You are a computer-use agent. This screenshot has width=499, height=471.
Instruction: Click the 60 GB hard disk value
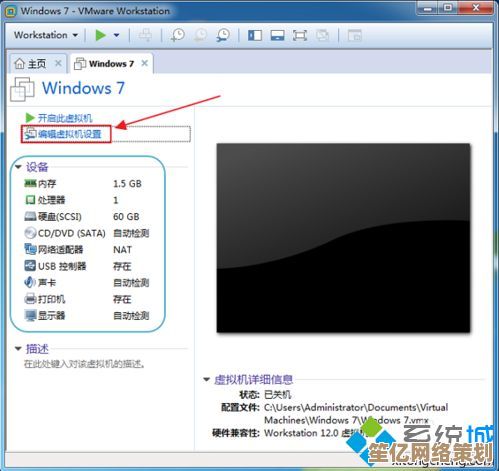pos(126,217)
